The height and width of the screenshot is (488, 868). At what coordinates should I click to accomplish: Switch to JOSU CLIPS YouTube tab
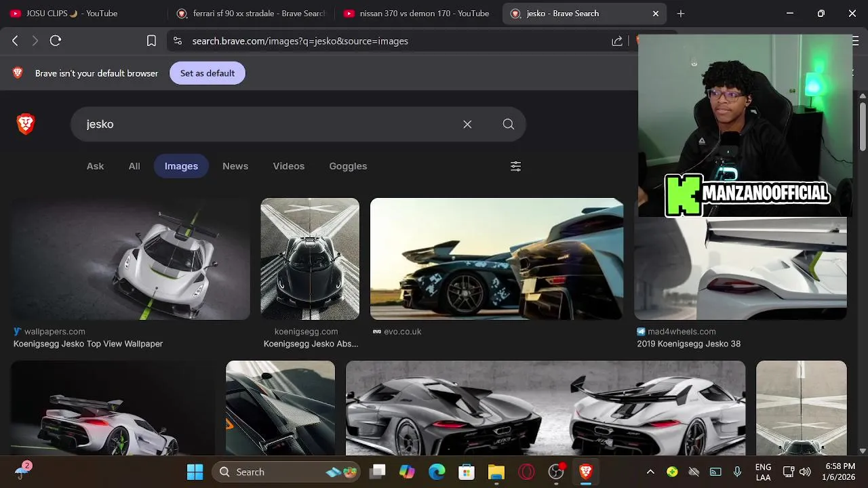pyautogui.click(x=81, y=14)
